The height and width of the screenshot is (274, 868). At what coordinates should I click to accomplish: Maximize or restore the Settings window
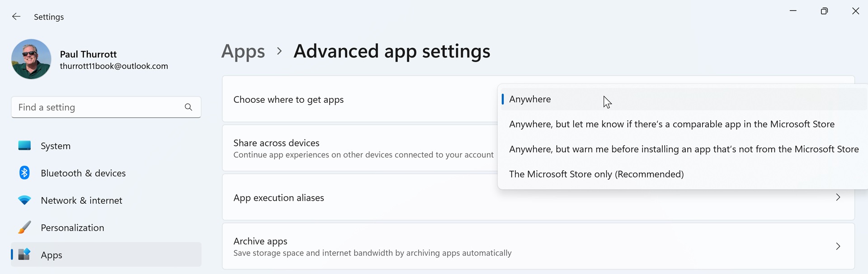824,11
